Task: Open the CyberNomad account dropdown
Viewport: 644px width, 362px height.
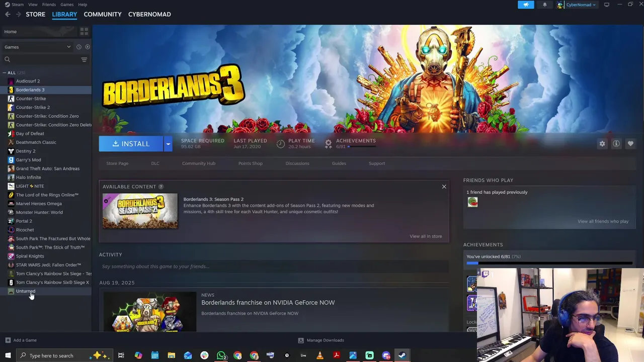Action: tap(576, 5)
